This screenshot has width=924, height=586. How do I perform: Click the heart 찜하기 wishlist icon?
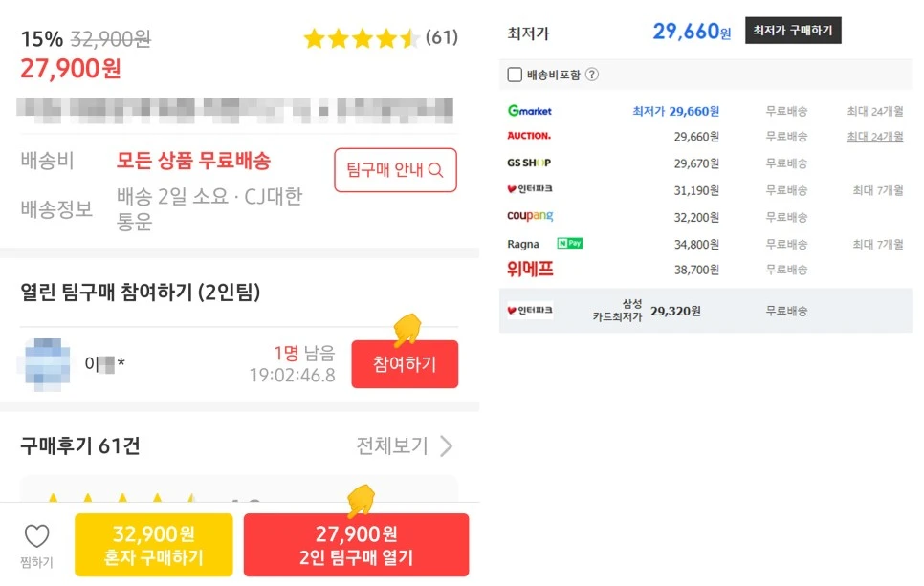35,535
